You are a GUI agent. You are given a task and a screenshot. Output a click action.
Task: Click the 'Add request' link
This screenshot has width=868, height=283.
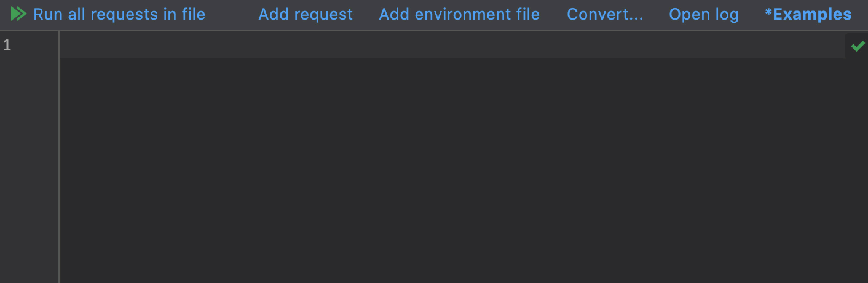(306, 14)
